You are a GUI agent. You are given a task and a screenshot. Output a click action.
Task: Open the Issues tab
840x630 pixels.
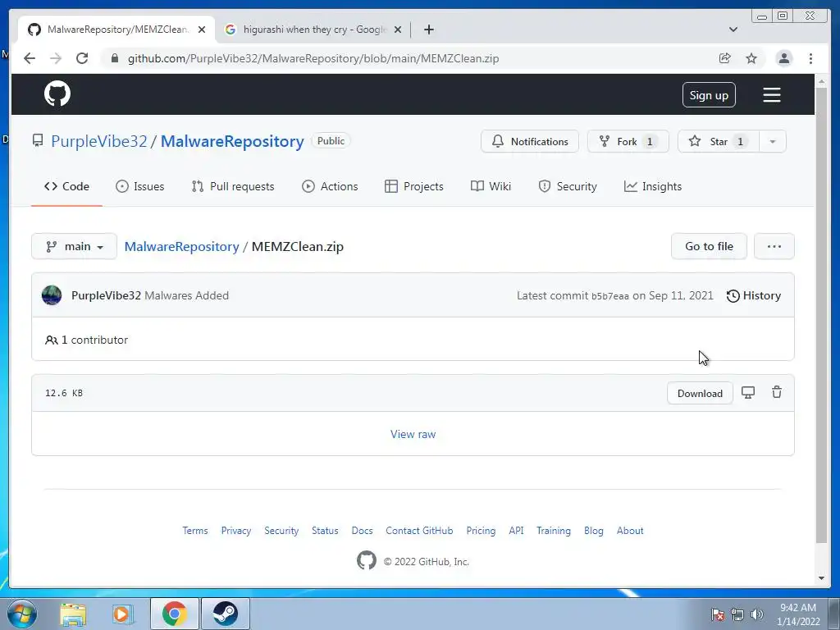[139, 186]
